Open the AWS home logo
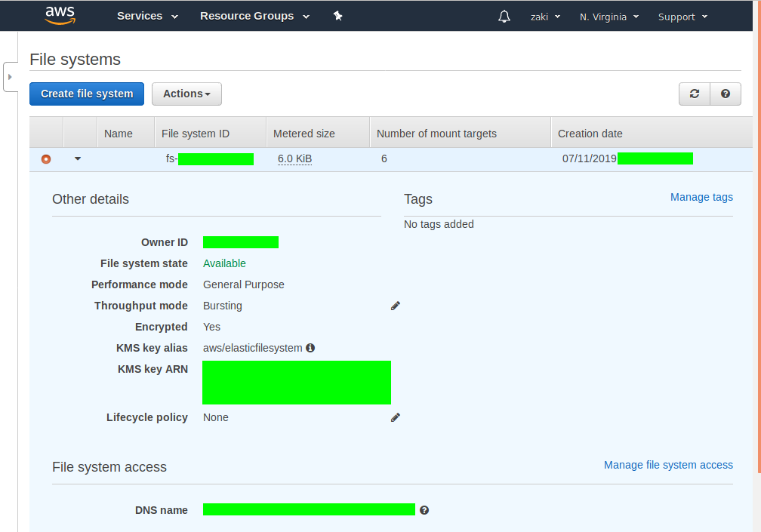Image resolution: width=761 pixels, height=532 pixels. [x=60, y=16]
